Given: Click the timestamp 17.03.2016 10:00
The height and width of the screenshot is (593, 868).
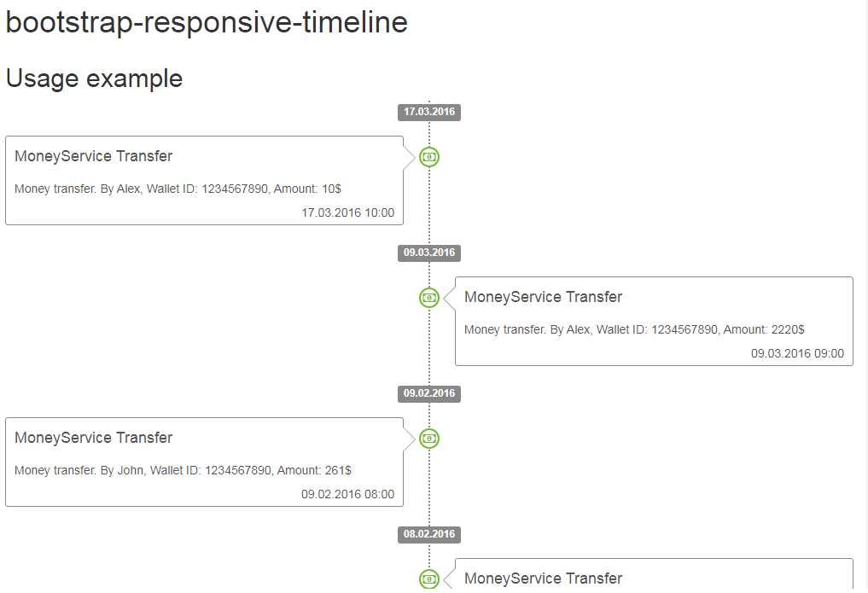Looking at the screenshot, I should tap(347, 213).
